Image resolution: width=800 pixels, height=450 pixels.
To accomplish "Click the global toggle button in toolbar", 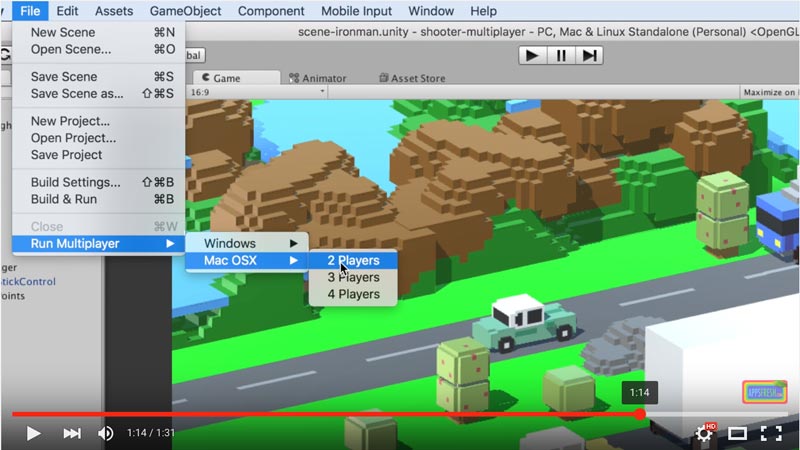I will coord(194,55).
